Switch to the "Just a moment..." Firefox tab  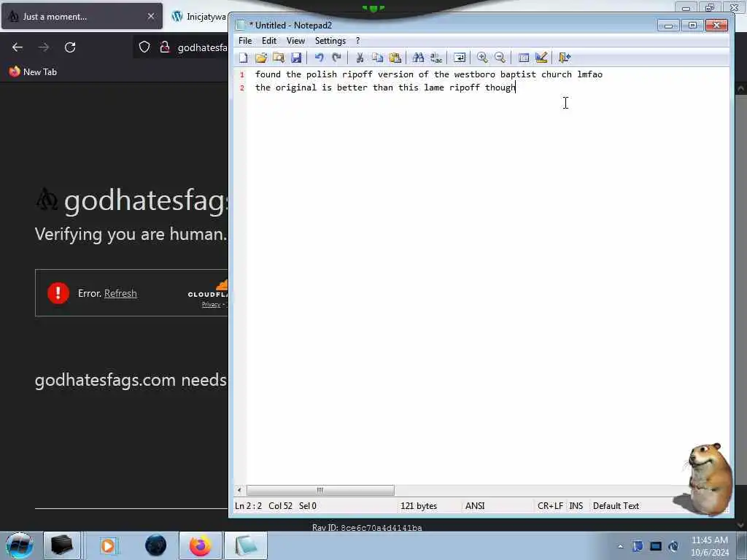(x=82, y=16)
